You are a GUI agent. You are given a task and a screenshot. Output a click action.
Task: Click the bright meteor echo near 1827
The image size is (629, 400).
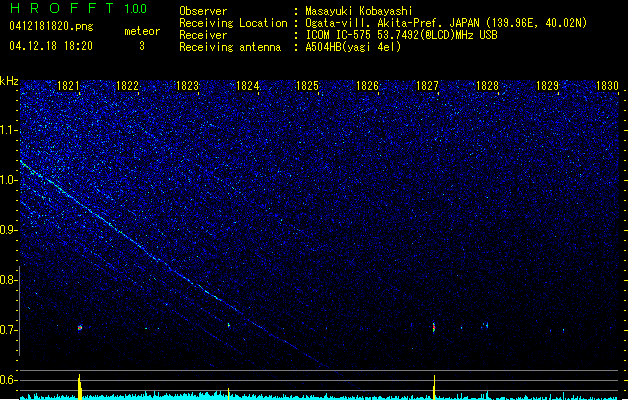pyautogui.click(x=434, y=327)
